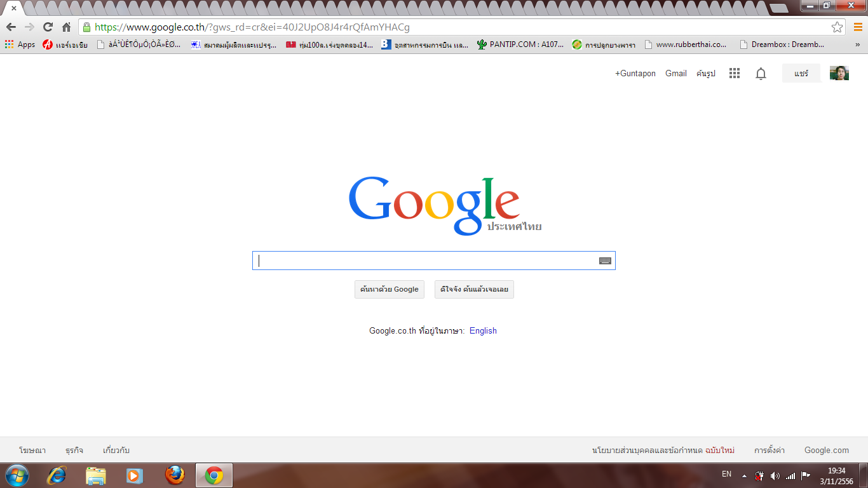Open the ทุ่ม100ล. bookmark with red icon
The height and width of the screenshot is (488, 868).
(329, 44)
